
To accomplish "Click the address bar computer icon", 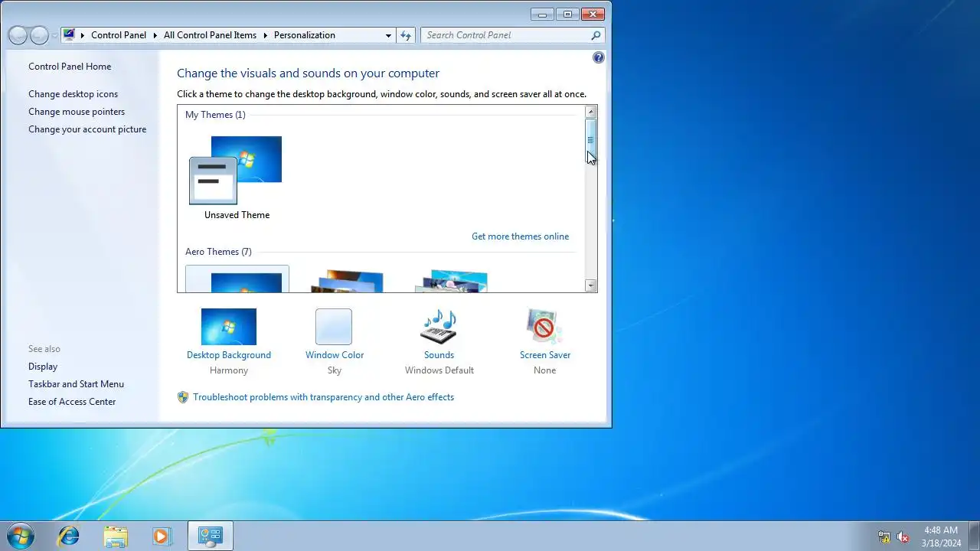I will pos(69,34).
